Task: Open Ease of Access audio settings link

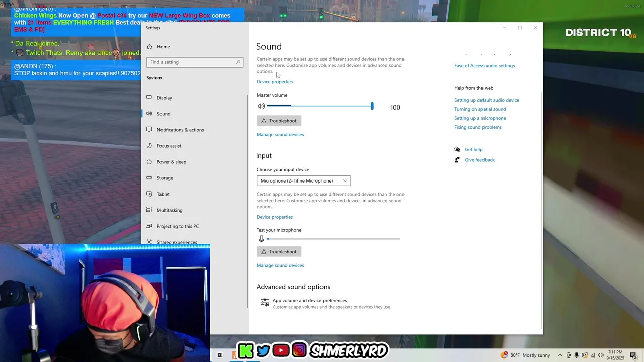Action: 485,66
